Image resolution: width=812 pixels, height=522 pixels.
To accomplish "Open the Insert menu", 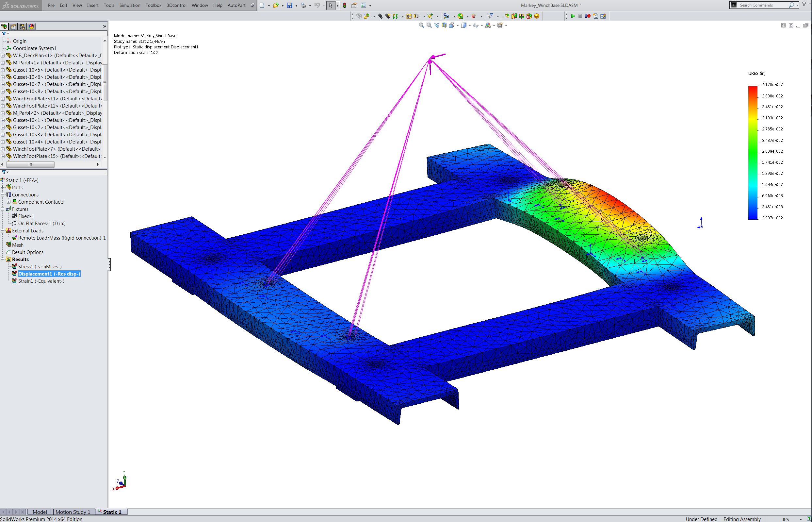I will coord(93,6).
